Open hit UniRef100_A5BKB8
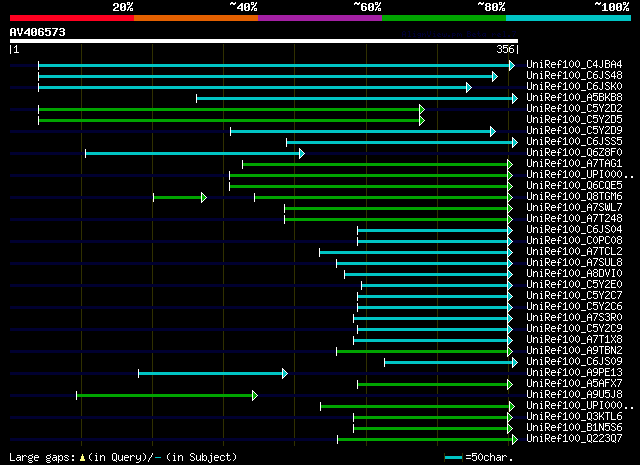Screen dimensions: 640x465 [x=574, y=98]
